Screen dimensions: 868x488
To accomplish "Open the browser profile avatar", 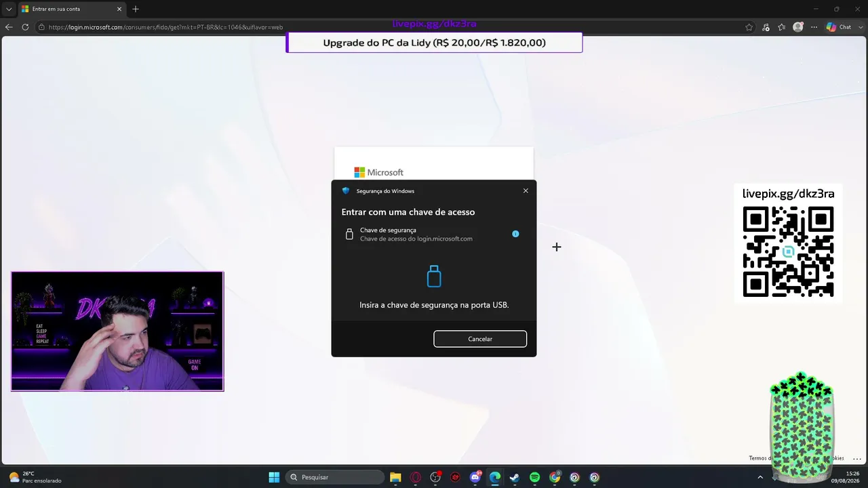I will (x=798, y=27).
